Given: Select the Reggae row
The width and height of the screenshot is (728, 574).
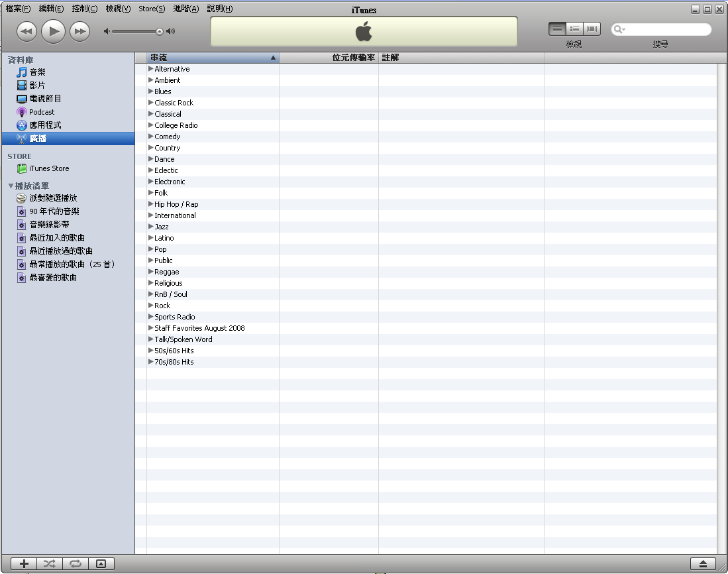Looking at the screenshot, I should click(x=426, y=272).
